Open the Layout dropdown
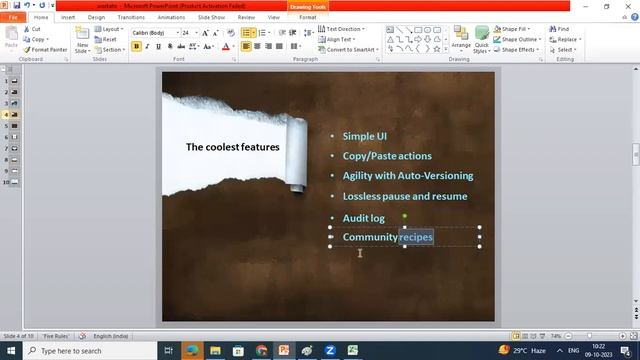This screenshot has height=360, width=640. (109, 29)
